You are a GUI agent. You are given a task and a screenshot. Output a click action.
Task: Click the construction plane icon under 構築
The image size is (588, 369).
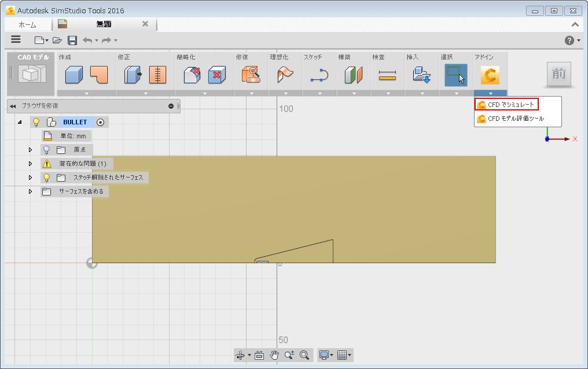coord(354,75)
